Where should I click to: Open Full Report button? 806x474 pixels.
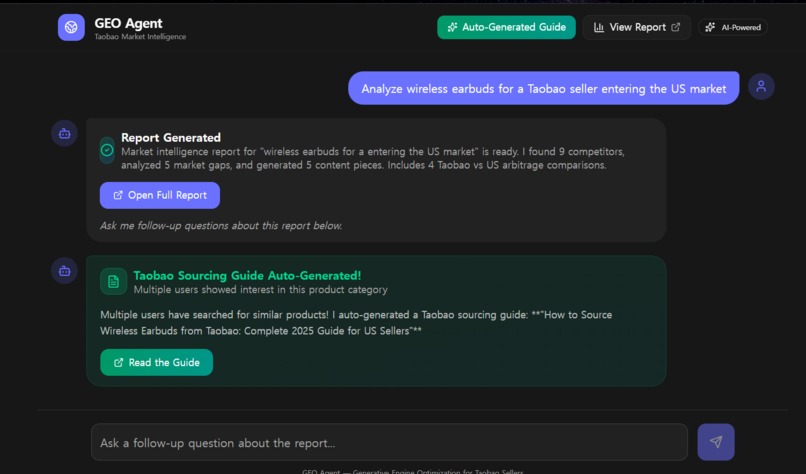coord(160,195)
